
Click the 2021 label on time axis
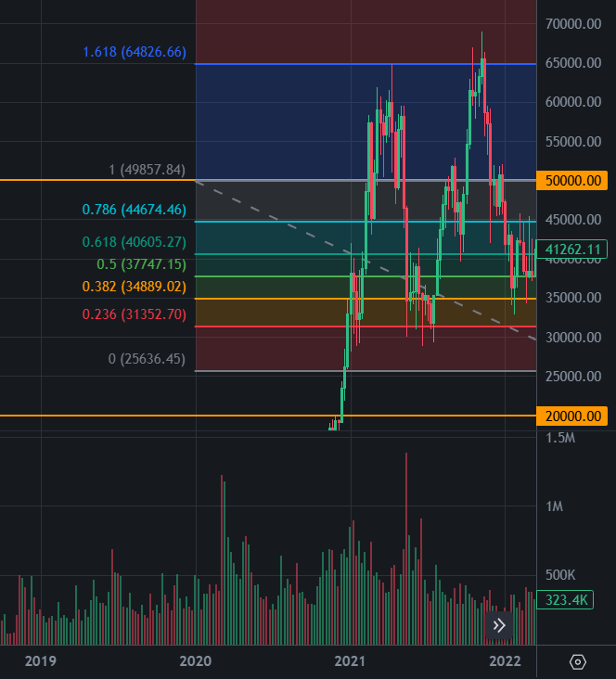(x=350, y=661)
